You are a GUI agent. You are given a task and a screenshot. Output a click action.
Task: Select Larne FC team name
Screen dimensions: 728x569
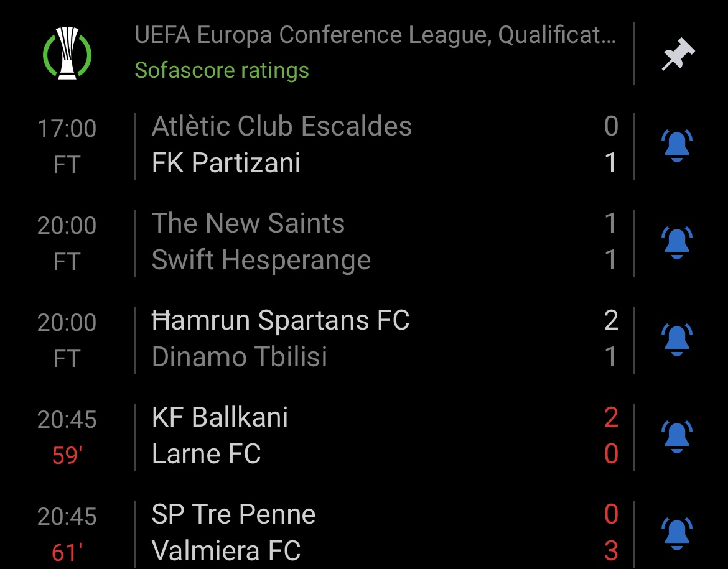pos(206,454)
